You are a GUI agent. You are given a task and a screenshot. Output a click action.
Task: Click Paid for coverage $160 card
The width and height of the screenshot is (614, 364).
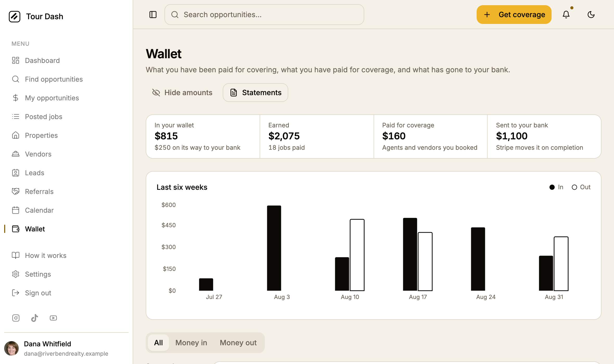tap(431, 136)
